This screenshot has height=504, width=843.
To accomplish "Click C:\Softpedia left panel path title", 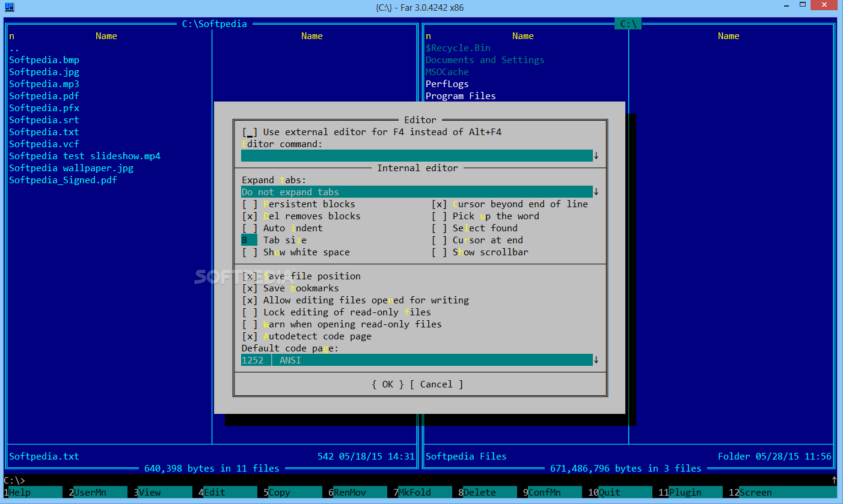I will click(x=215, y=24).
